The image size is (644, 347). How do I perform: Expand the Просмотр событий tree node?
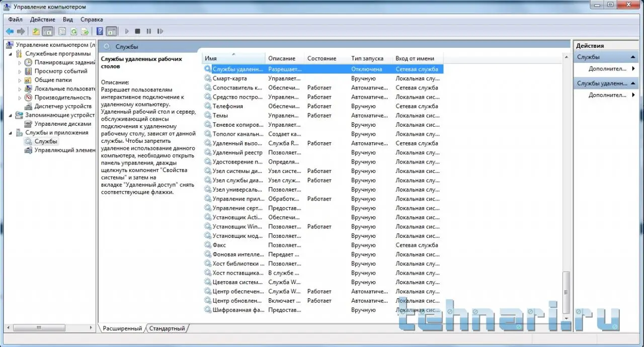click(20, 71)
